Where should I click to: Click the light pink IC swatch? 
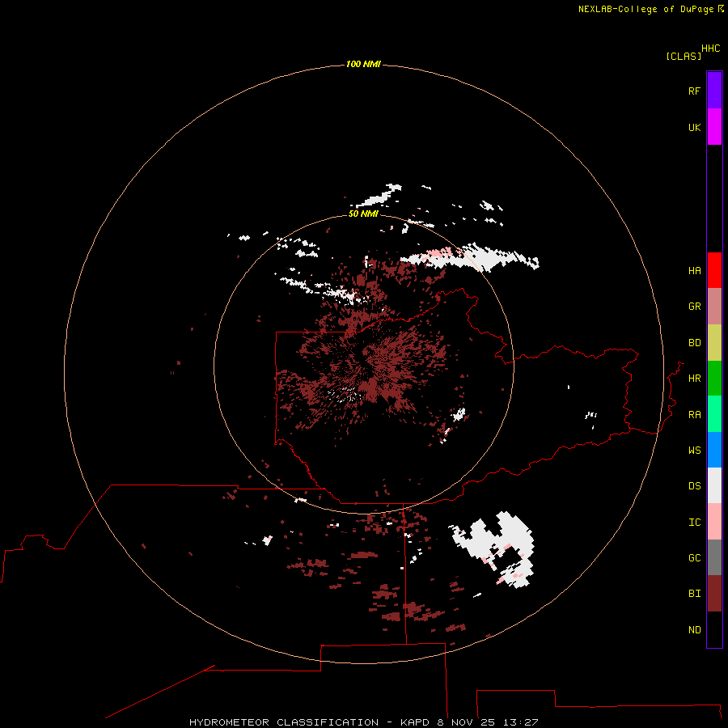pos(714,522)
